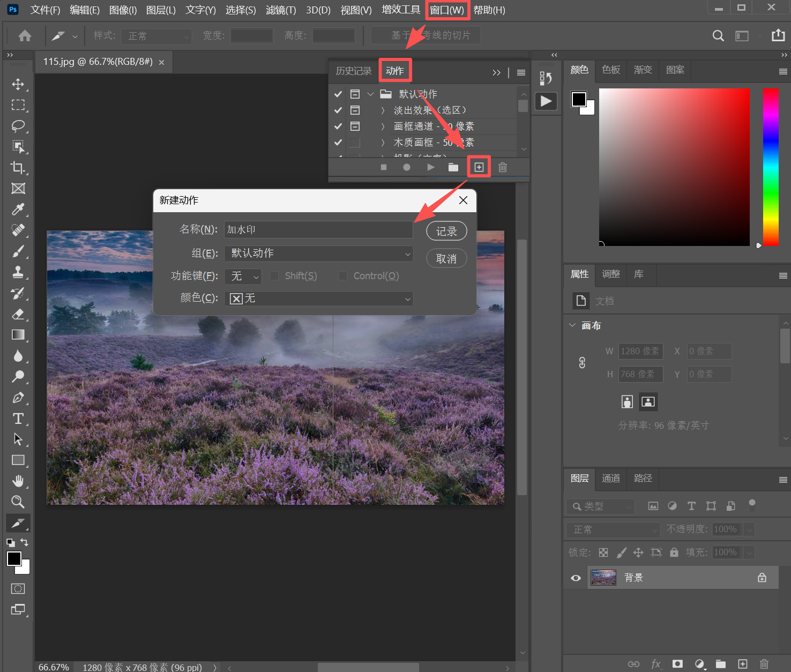Click the create new action icon
The width and height of the screenshot is (791, 672).
(x=479, y=167)
